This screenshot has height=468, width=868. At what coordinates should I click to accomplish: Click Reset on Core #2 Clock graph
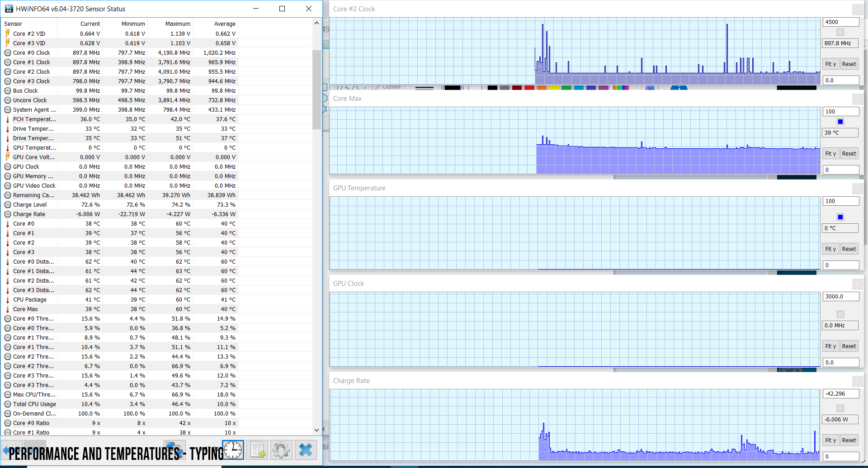[x=849, y=64]
